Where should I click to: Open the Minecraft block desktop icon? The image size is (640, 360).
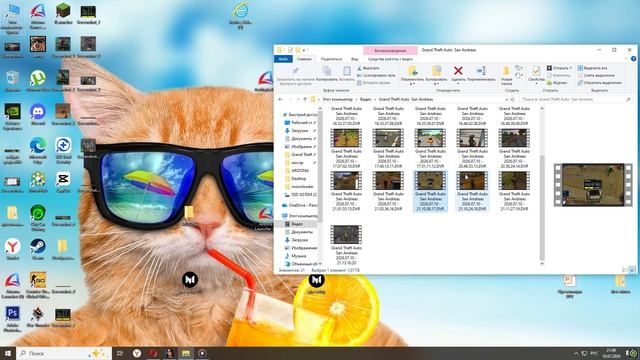pos(63,11)
